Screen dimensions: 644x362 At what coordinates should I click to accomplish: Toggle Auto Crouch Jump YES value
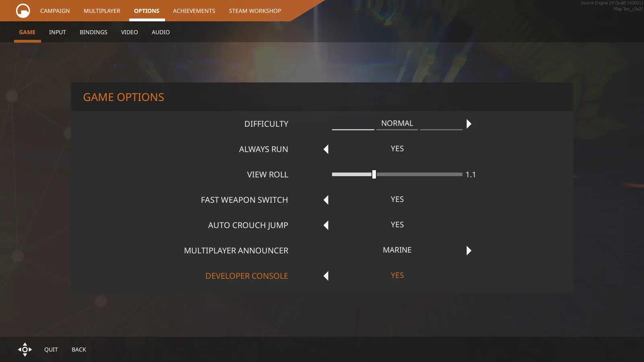(397, 225)
